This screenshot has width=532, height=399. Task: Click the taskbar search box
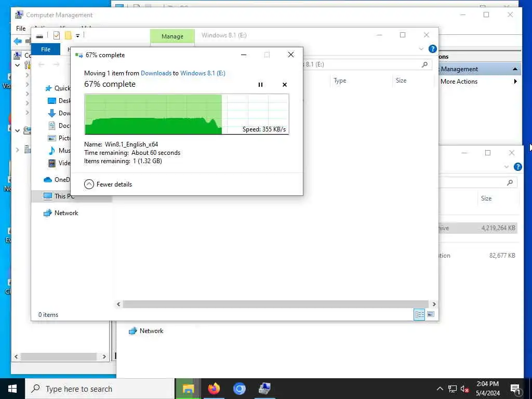(x=100, y=389)
